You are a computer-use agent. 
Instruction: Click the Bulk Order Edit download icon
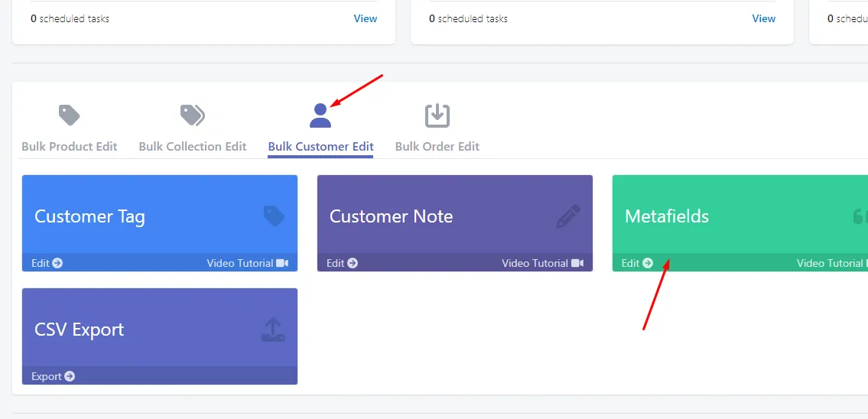click(437, 115)
